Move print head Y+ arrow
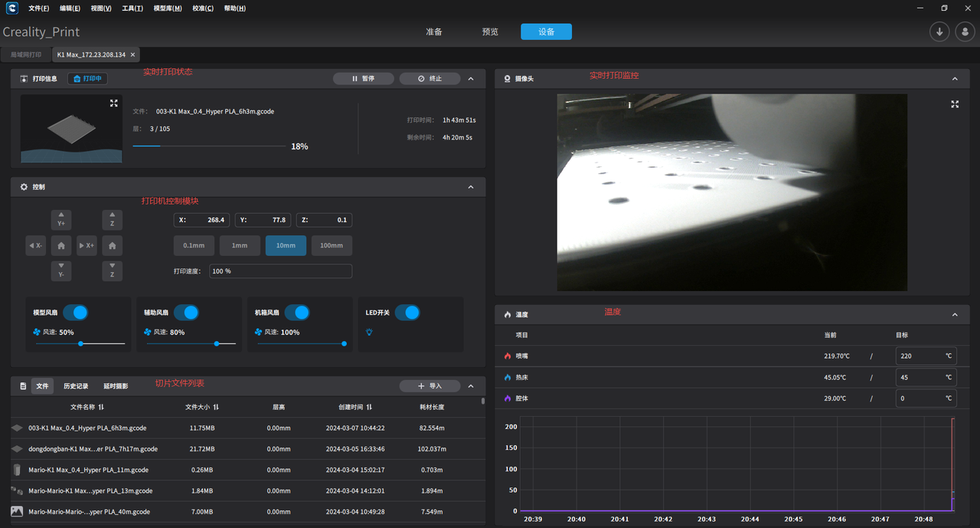Image resolution: width=980 pixels, height=528 pixels. 61,220
